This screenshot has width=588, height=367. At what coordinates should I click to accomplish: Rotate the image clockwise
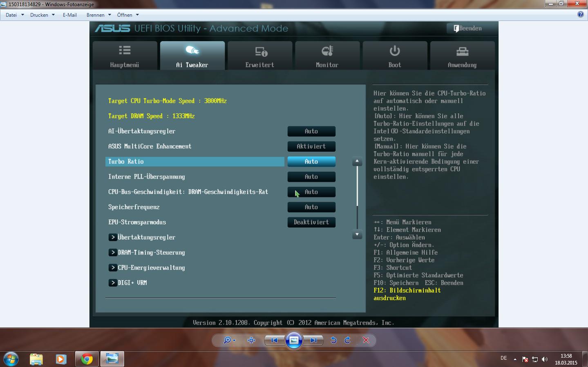[x=347, y=340]
